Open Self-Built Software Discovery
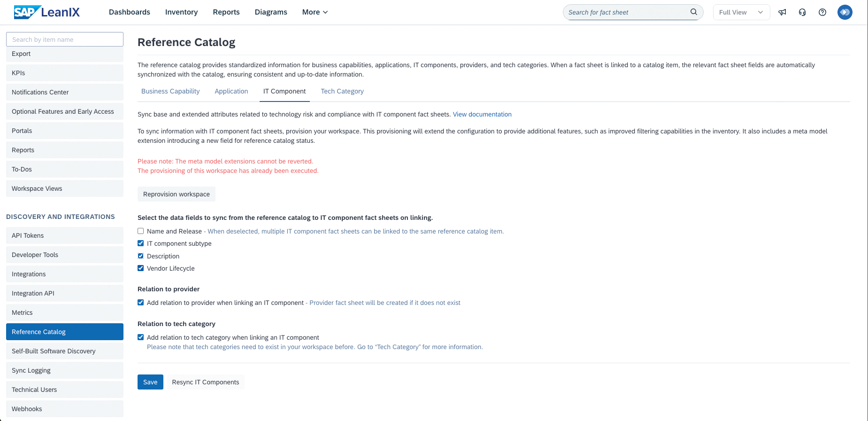Screen dimensions: 868x421 (65, 351)
